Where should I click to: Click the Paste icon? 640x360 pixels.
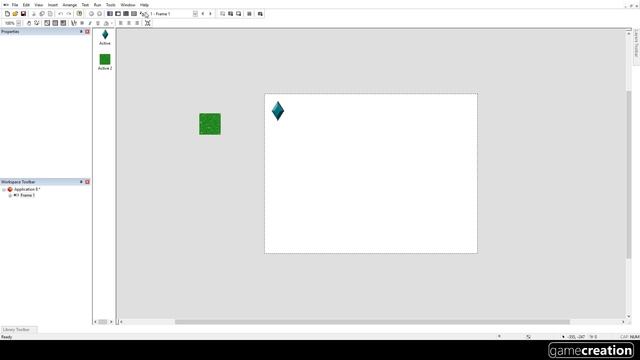[x=50, y=14]
